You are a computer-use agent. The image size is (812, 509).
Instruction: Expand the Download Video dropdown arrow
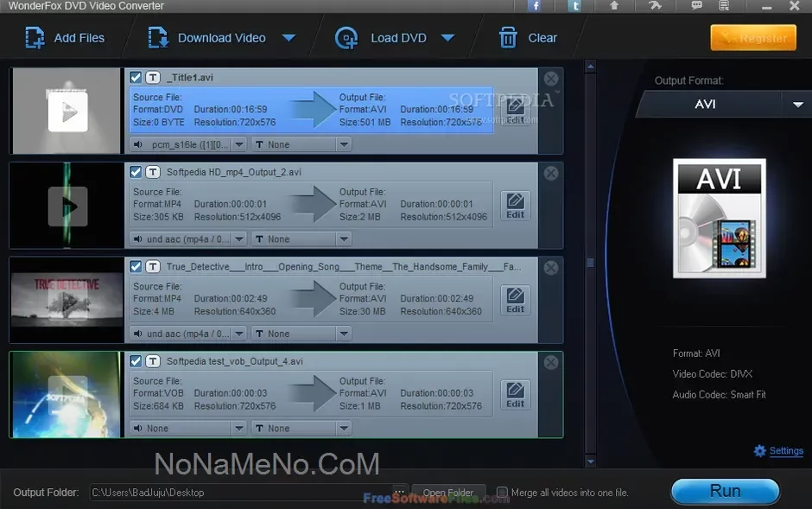pyautogui.click(x=289, y=38)
